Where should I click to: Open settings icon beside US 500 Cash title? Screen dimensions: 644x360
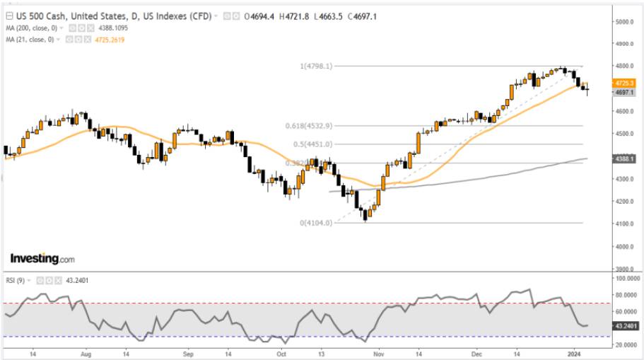point(235,17)
